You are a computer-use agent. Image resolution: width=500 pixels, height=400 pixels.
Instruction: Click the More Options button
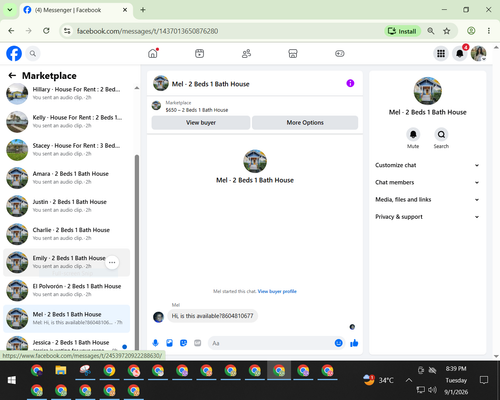coord(305,123)
